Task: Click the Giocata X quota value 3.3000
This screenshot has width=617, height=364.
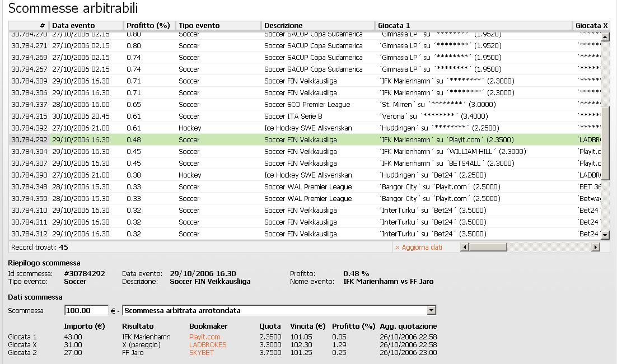Action: [270, 345]
